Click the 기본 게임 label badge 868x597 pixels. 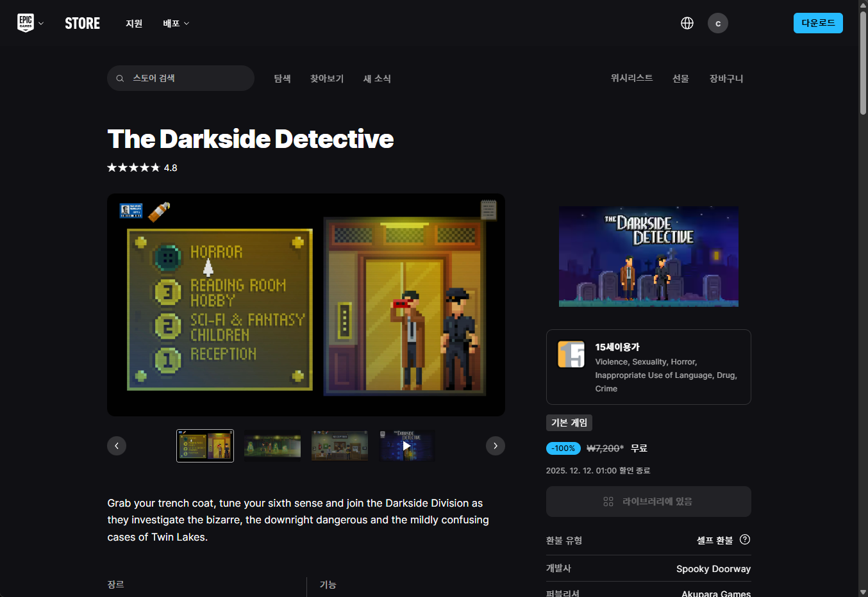569,423
